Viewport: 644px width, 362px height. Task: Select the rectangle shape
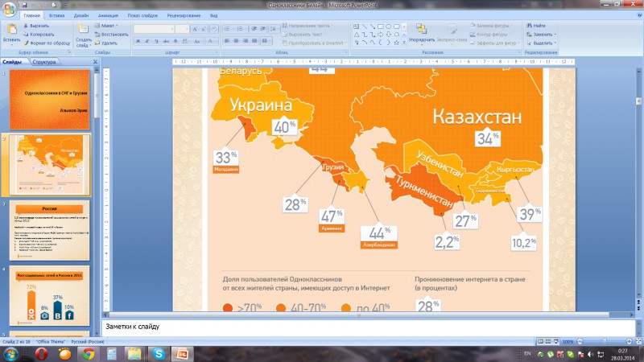tap(381, 27)
